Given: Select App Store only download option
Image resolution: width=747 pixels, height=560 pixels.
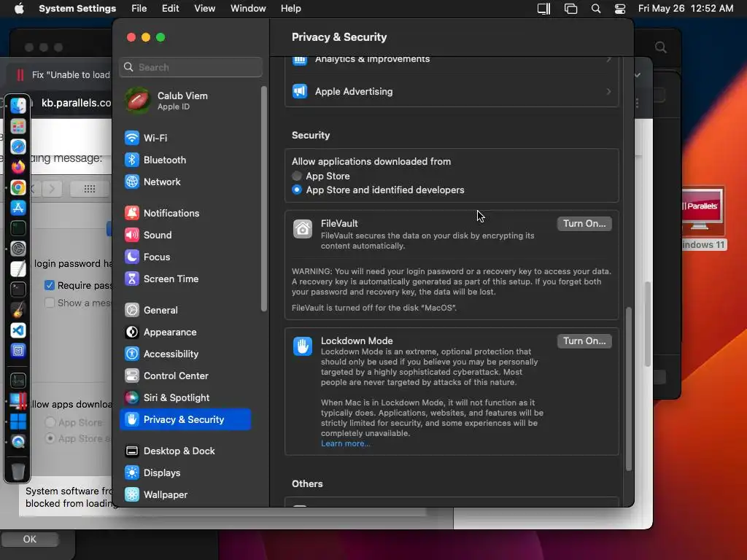Looking at the screenshot, I should tap(297, 176).
